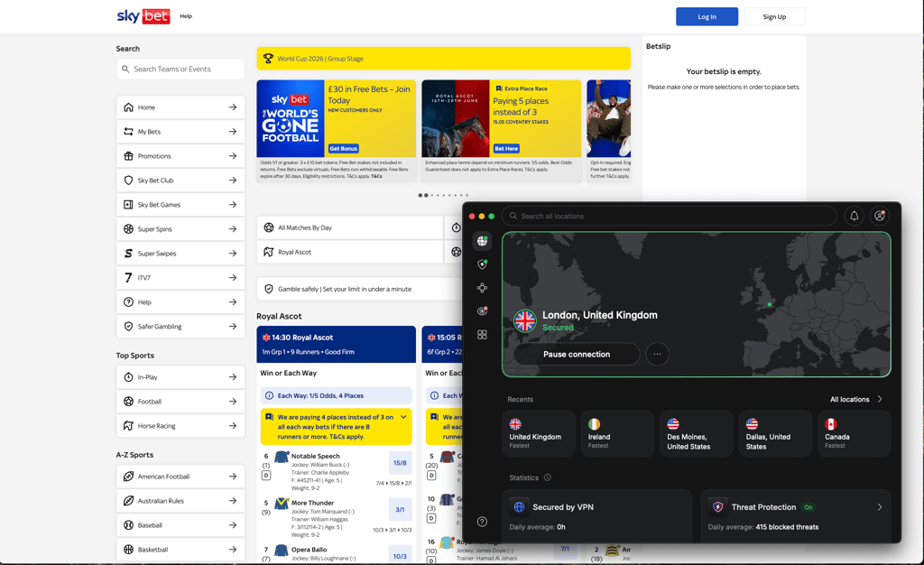
Task: Open the VPN account profile icon
Action: pos(880,217)
